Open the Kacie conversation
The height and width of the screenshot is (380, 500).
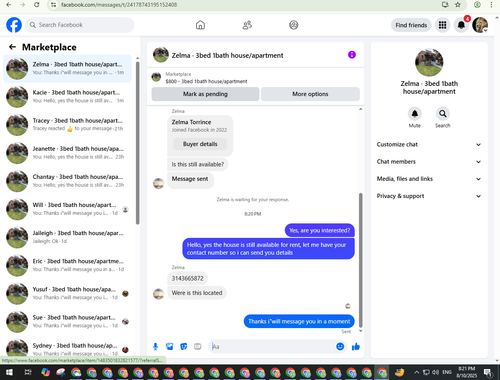(x=68, y=97)
